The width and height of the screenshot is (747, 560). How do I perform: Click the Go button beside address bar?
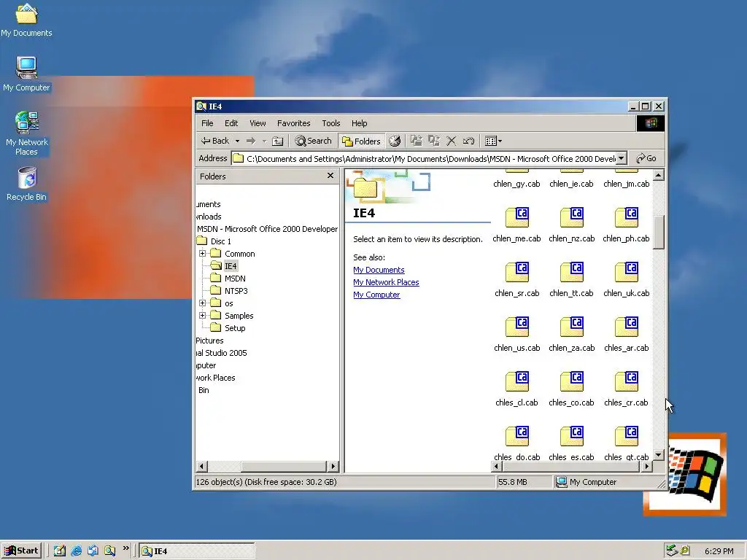646,158
